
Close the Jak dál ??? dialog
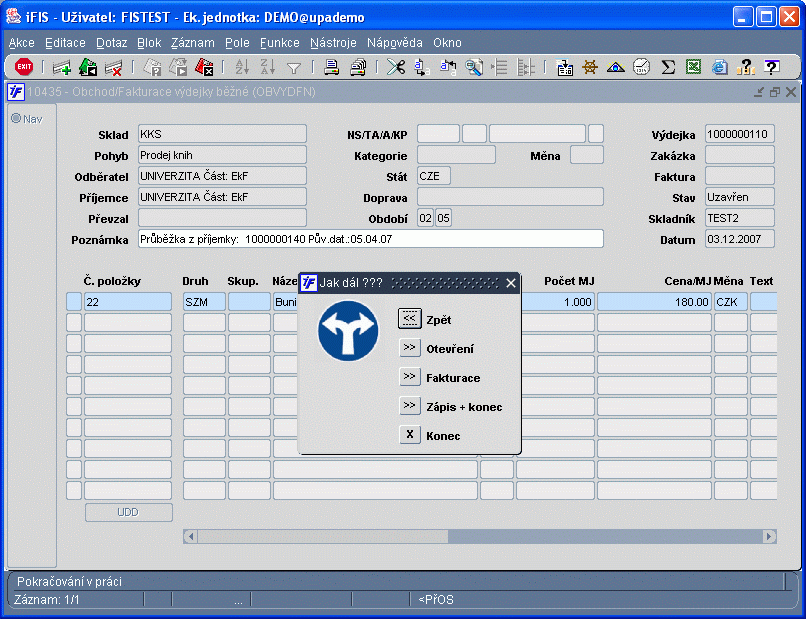pyautogui.click(x=511, y=283)
